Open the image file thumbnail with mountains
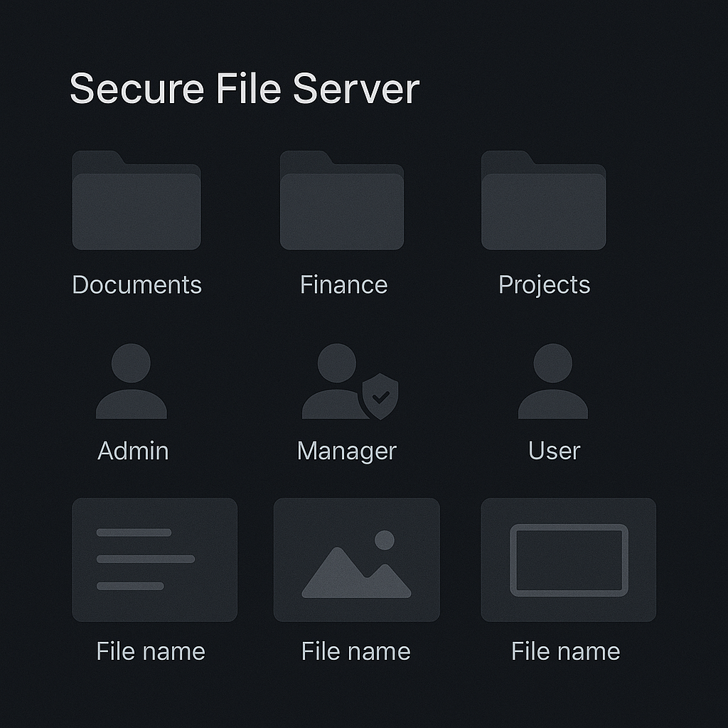Viewport: 728px width, 728px height. pos(357,560)
